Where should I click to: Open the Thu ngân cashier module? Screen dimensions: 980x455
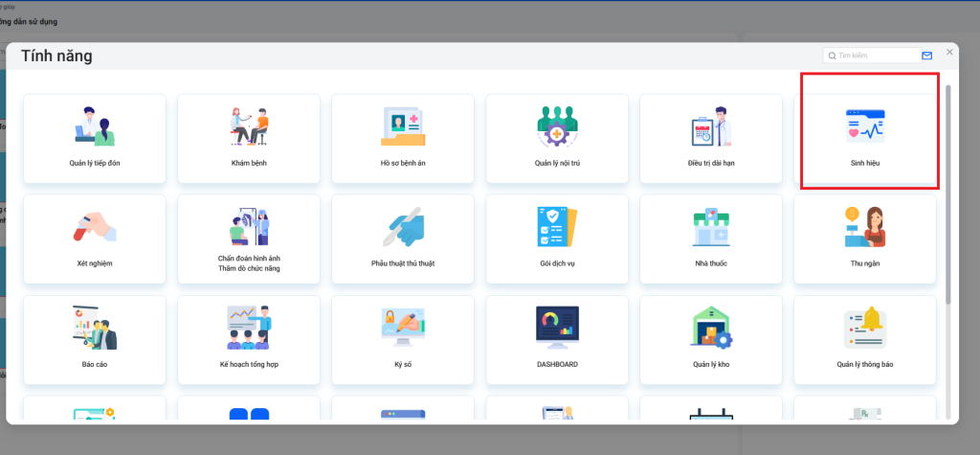coord(864,239)
